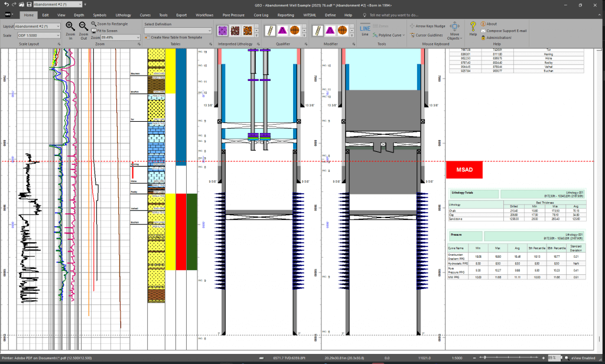This screenshot has width=605, height=364.
Task: Choose the striped bar Modifier symbol
Action: (317, 31)
